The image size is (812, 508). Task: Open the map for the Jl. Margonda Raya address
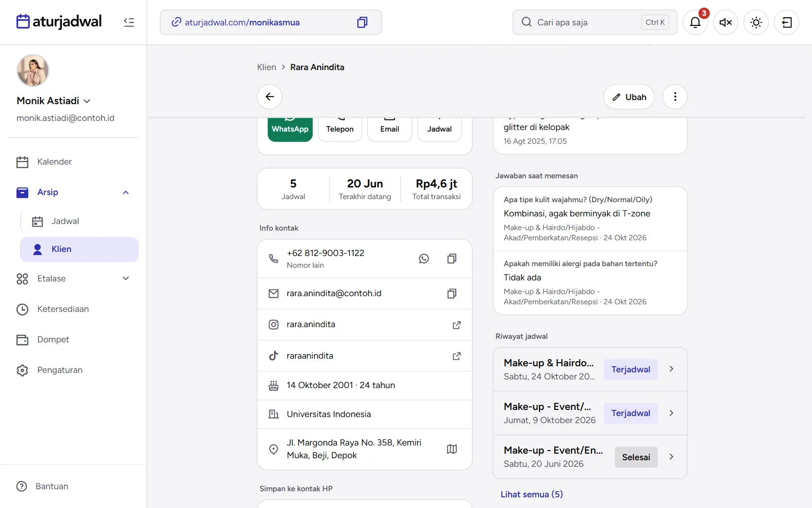tap(452, 449)
